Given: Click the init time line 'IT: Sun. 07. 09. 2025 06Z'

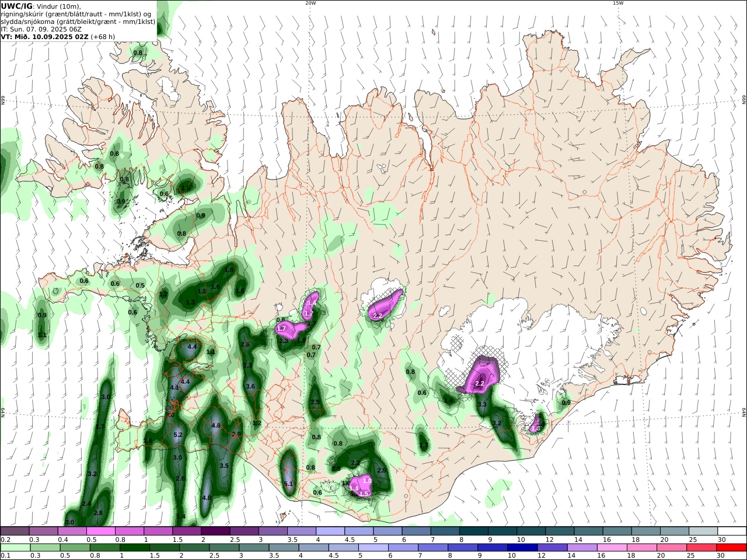Looking at the screenshot, I should point(41,29).
